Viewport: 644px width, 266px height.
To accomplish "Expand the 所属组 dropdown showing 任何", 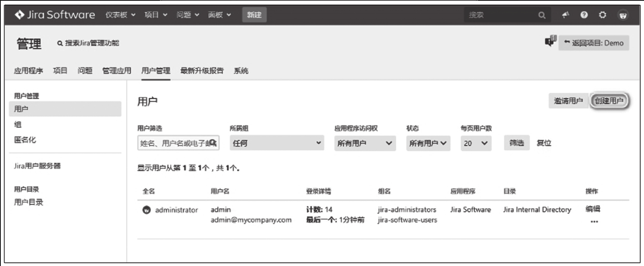I will pyautogui.click(x=277, y=143).
